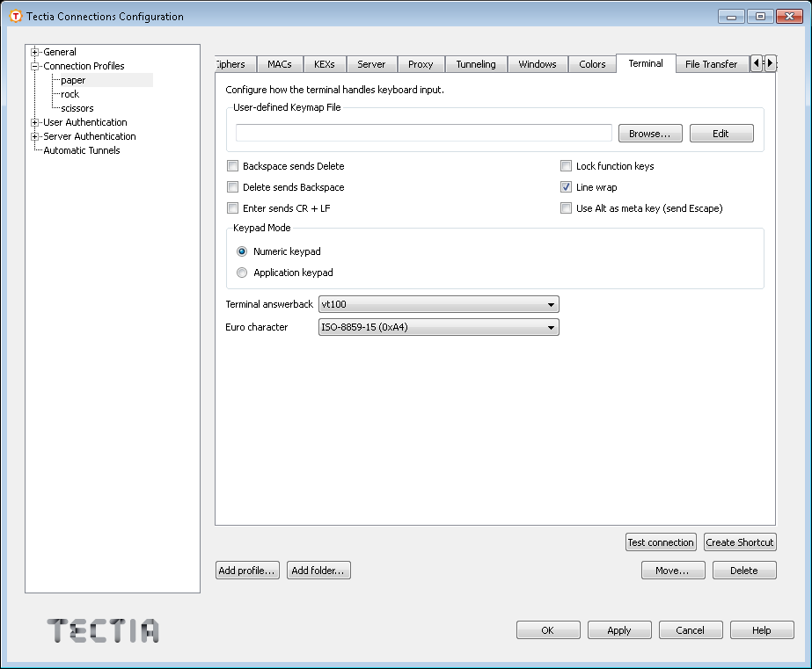Click the Test connection button
The width and height of the screenshot is (812, 669).
pos(661,542)
